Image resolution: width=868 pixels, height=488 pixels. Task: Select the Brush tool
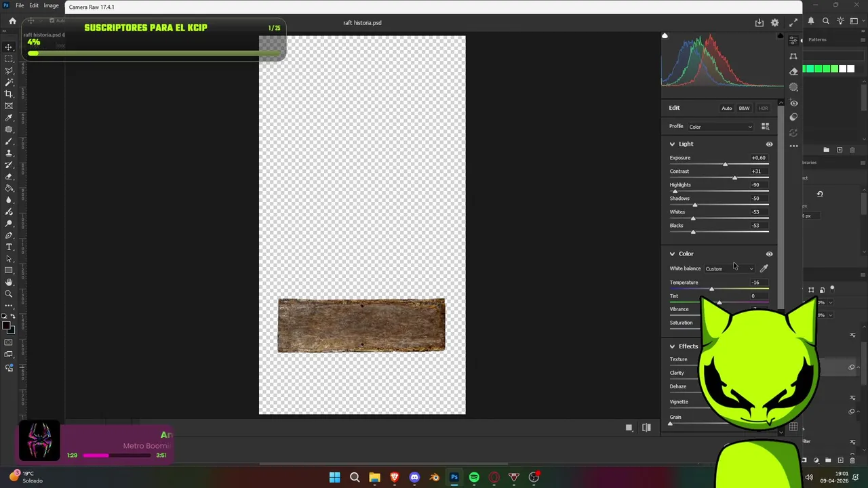pyautogui.click(x=9, y=141)
